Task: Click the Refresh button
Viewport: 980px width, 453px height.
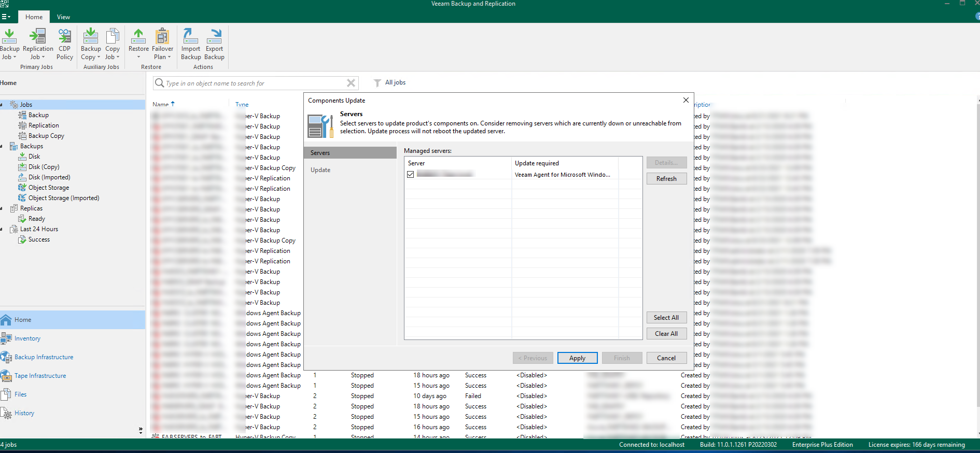Action: pyautogui.click(x=666, y=179)
